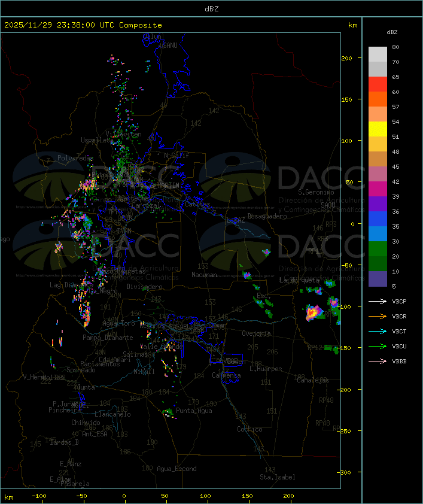The width and height of the screenshot is (423, 504).
Task: Pick the light gray 70-80 dBZ swatch
Action: tap(378, 54)
